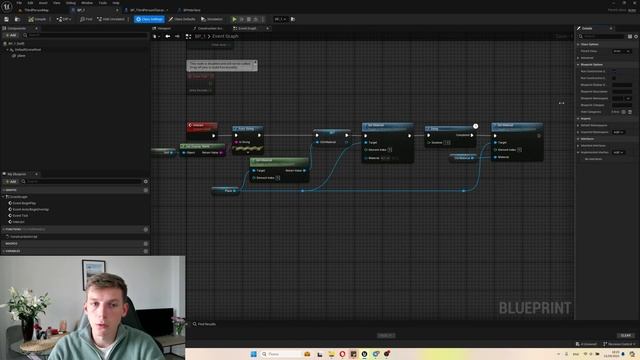Select the Class Settings button
640x360 pixels.
point(150,19)
